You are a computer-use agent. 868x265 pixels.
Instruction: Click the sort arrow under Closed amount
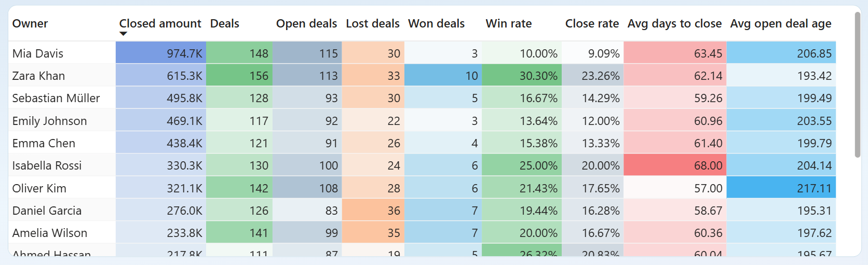click(123, 34)
